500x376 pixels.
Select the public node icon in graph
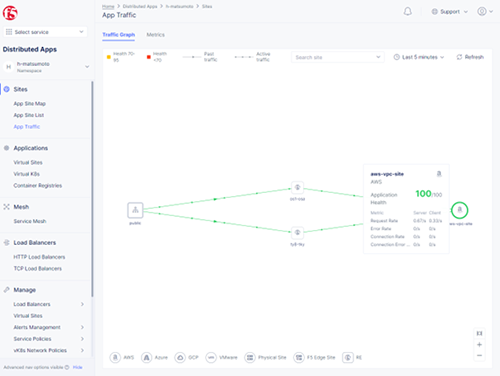point(135,210)
